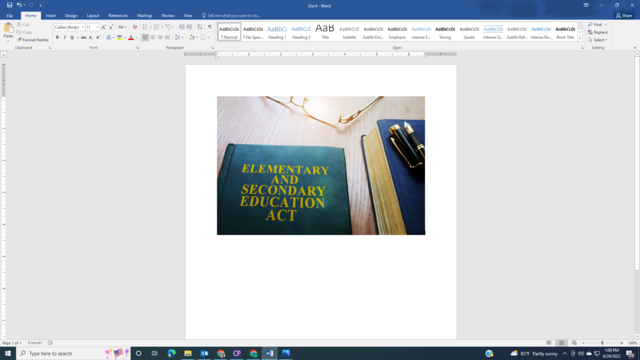This screenshot has width=640, height=360.
Task: Apply the Strong style
Action: tap(445, 32)
